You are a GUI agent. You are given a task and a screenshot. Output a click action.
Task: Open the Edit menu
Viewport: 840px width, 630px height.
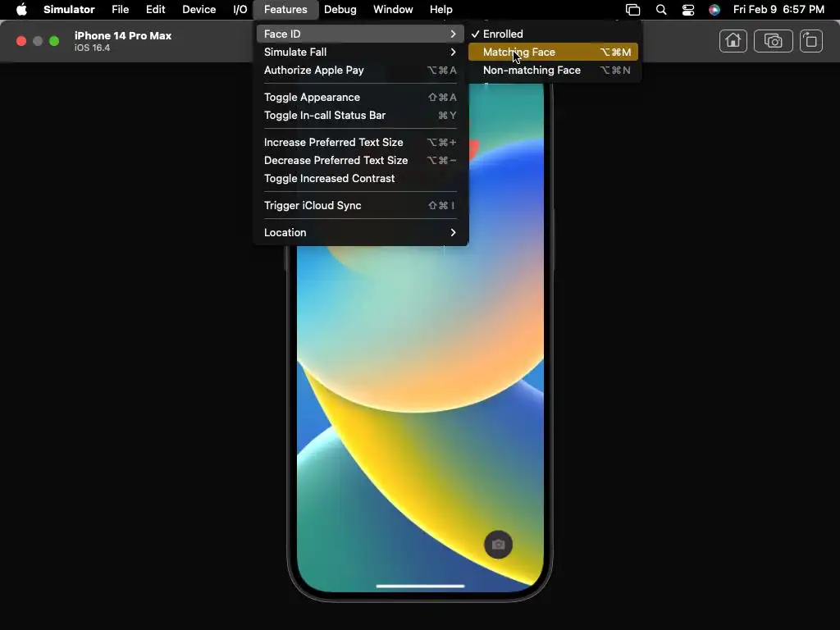155,10
